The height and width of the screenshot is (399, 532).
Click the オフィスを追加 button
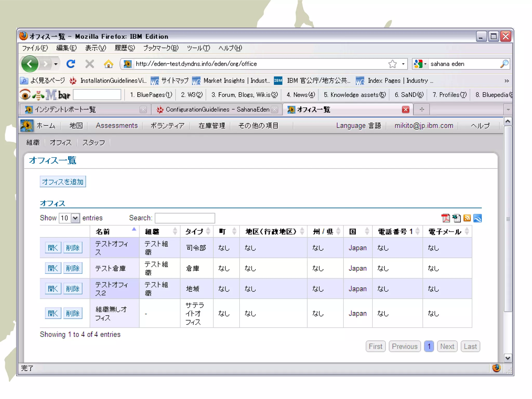point(63,182)
